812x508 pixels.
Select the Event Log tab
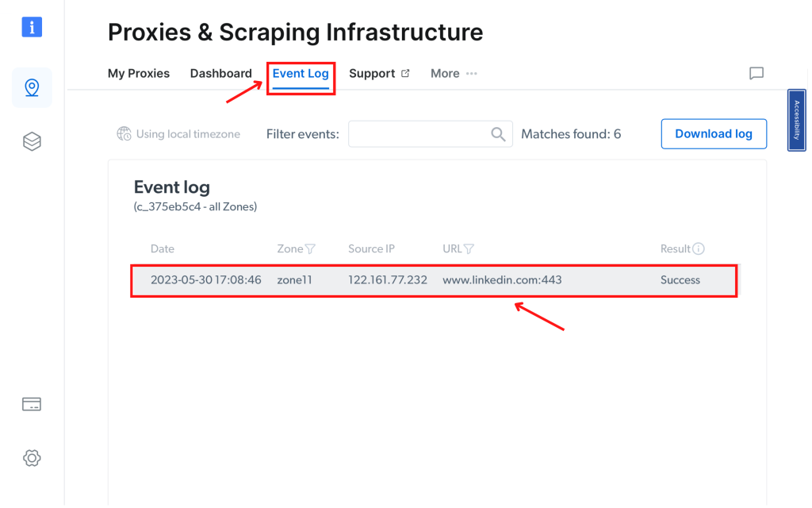301,73
